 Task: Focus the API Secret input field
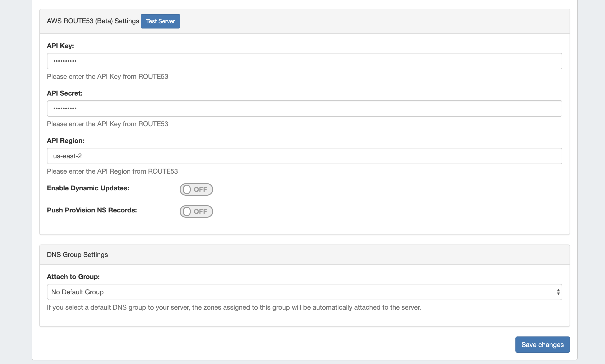[304, 108]
